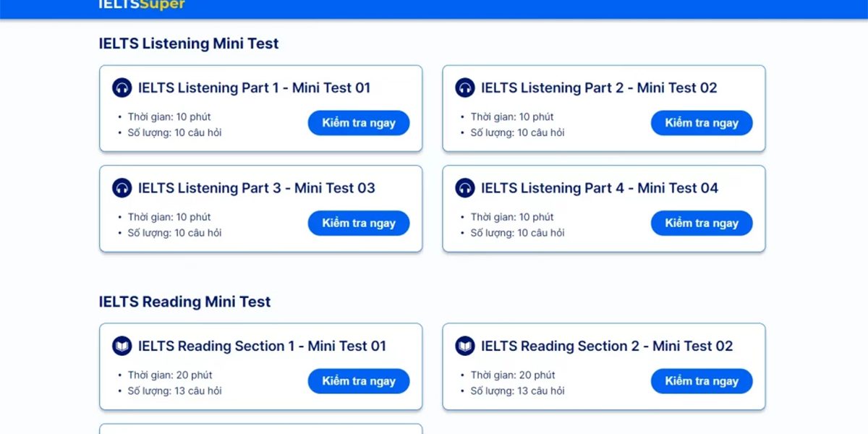Click headphone icon for Listening Part 4
The width and height of the screenshot is (868, 434).
click(464, 188)
